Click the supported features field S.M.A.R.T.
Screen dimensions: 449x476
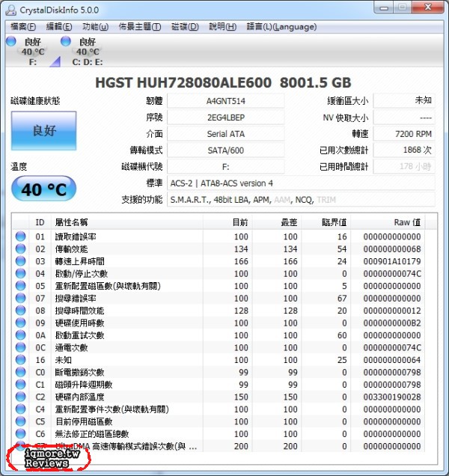(x=301, y=199)
